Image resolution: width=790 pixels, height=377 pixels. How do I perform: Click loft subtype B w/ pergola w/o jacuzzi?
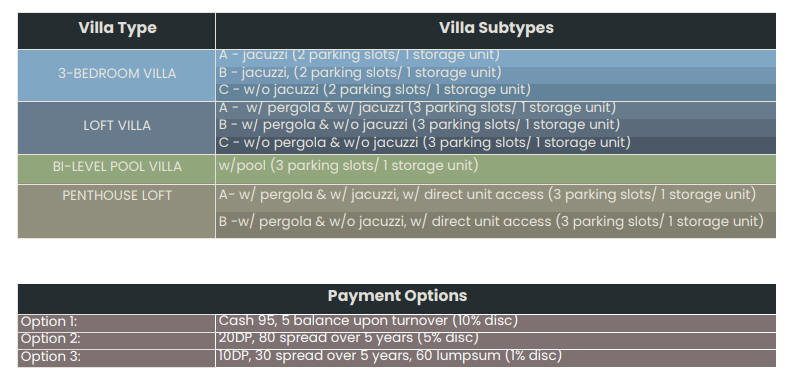496,128
